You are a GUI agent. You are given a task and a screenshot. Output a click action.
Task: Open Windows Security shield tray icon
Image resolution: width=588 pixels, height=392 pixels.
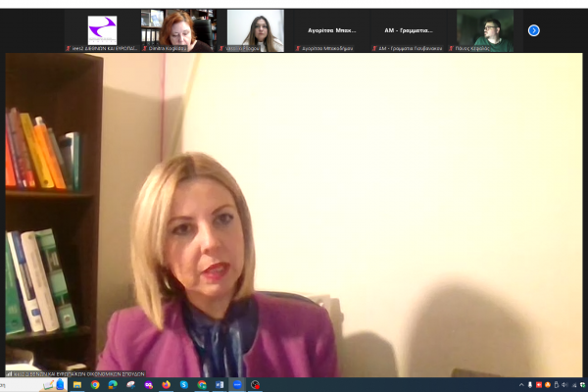click(x=582, y=385)
